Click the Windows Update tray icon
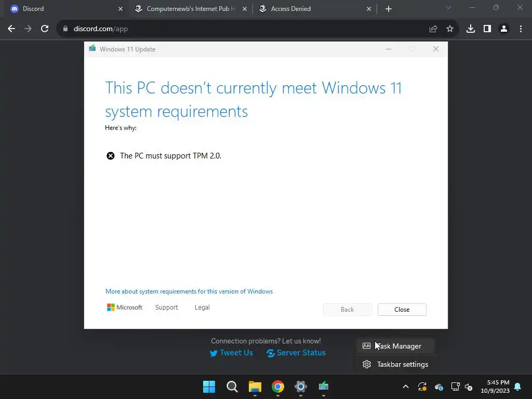The height and width of the screenshot is (399, 532). click(x=422, y=387)
